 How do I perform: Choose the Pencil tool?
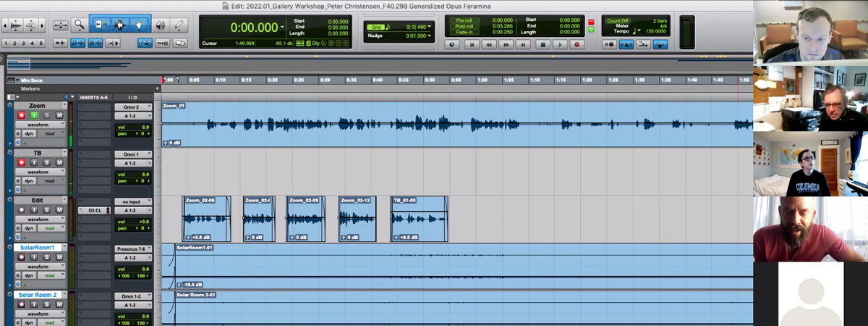[x=179, y=25]
